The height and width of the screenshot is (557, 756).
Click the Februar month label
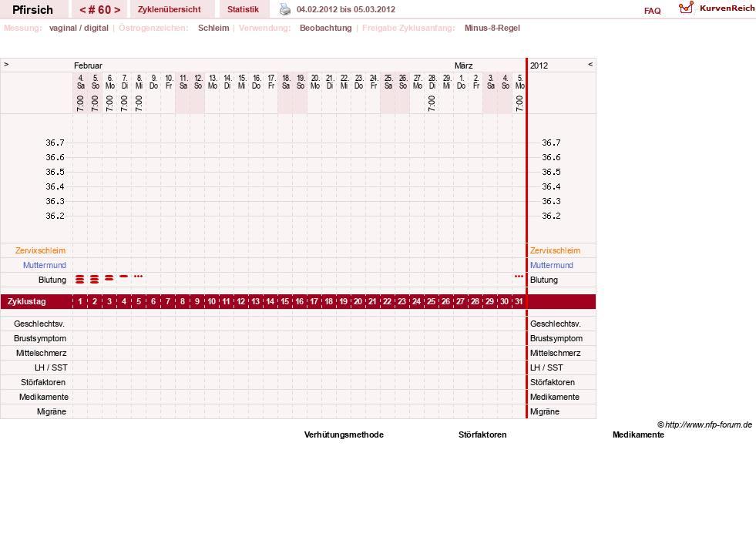[x=88, y=65]
